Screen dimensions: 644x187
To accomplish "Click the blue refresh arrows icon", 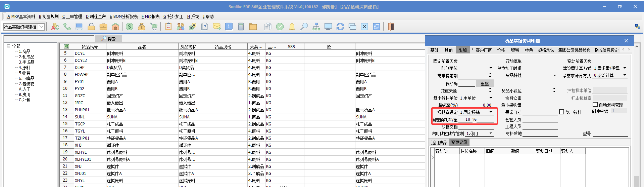I will click(340, 27).
